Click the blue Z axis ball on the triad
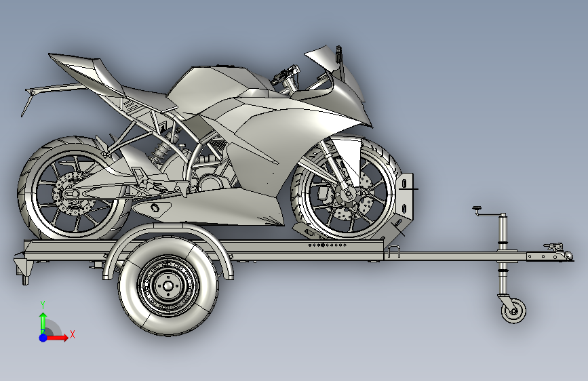The height and width of the screenshot is (381, 588). (43, 338)
